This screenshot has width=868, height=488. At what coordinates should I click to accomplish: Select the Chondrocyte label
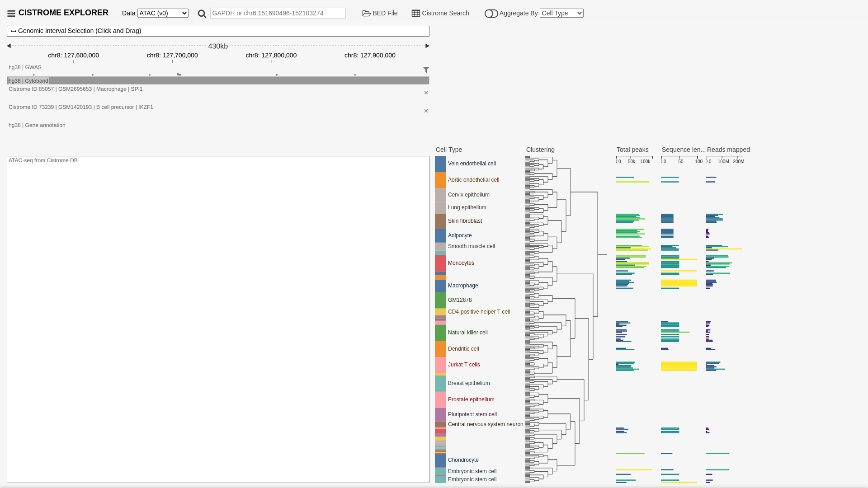(x=463, y=460)
